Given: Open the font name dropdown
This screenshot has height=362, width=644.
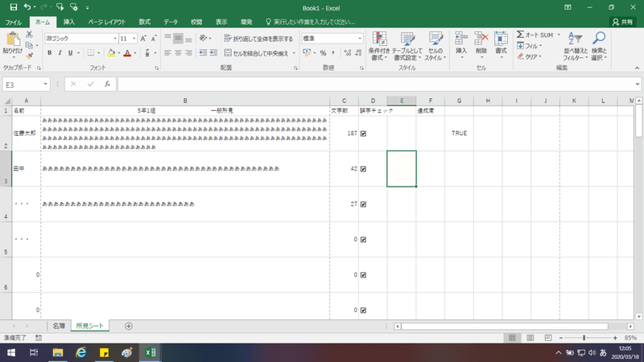Looking at the screenshot, I should [115, 39].
